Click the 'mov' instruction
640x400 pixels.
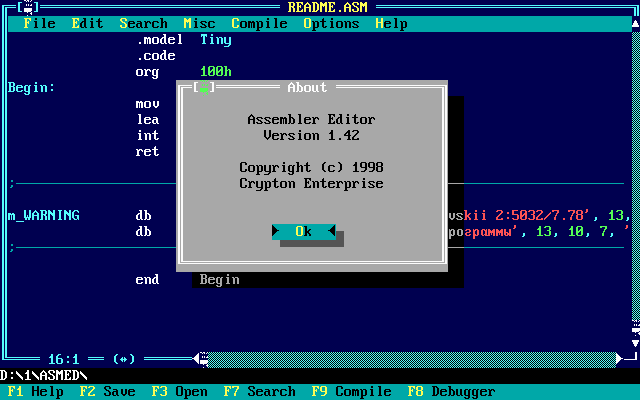tap(147, 104)
